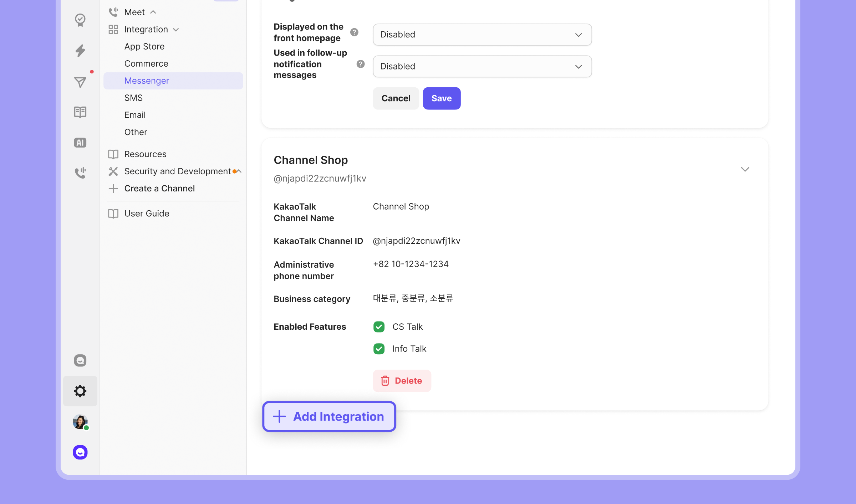Click the paper plane marketing icon

coord(80,82)
